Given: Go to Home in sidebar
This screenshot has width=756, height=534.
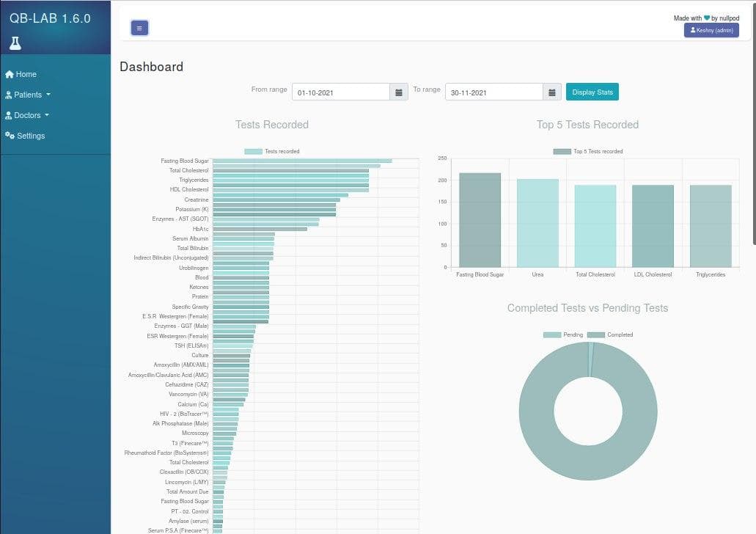Looking at the screenshot, I should point(26,74).
